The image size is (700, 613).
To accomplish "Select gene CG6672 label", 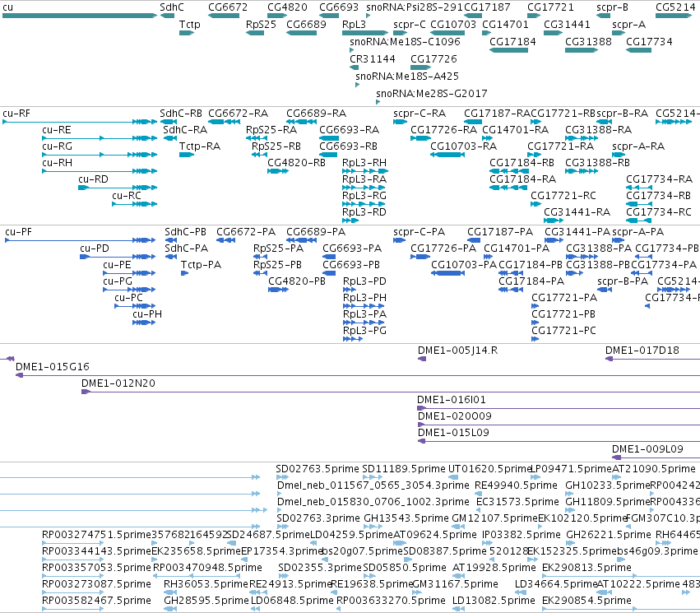I will [228, 7].
